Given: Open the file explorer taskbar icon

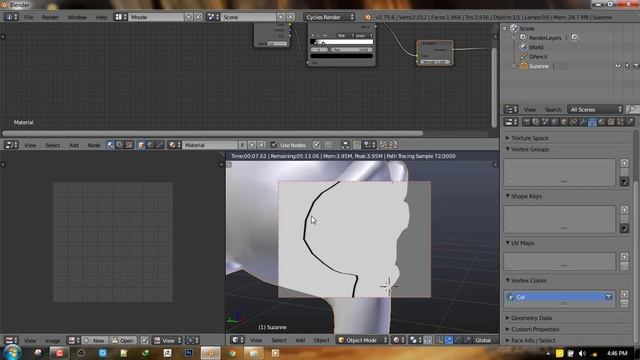Looking at the screenshot, I should pyautogui.click(x=253, y=353).
